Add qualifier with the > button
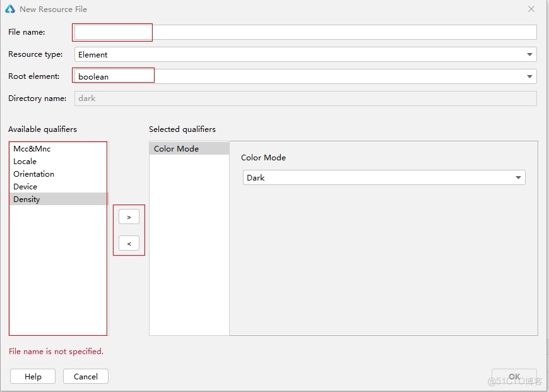Viewport: 549px width, 392px height. [129, 217]
